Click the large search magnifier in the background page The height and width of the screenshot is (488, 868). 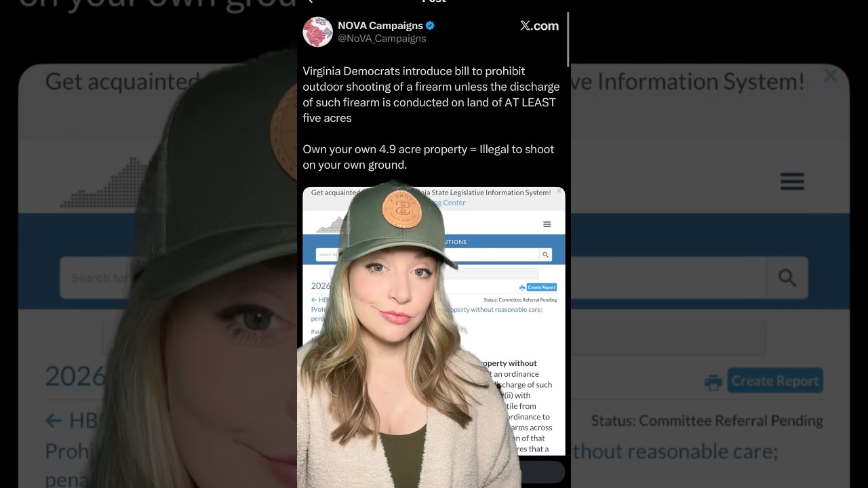coord(787,277)
